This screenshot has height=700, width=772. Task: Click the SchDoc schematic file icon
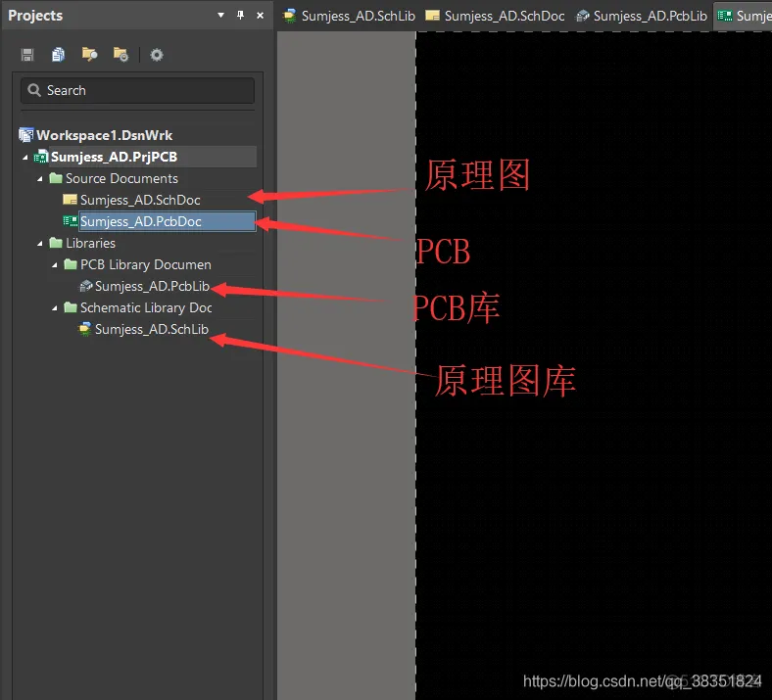[70, 200]
